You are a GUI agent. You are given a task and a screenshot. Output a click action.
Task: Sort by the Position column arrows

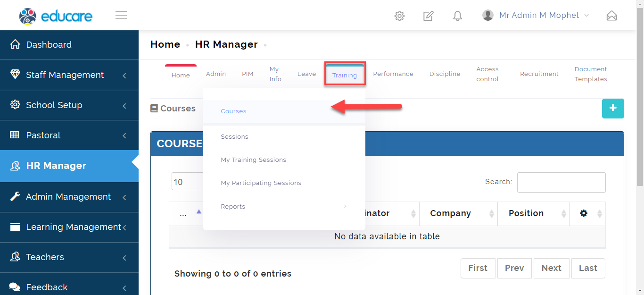coord(564,214)
